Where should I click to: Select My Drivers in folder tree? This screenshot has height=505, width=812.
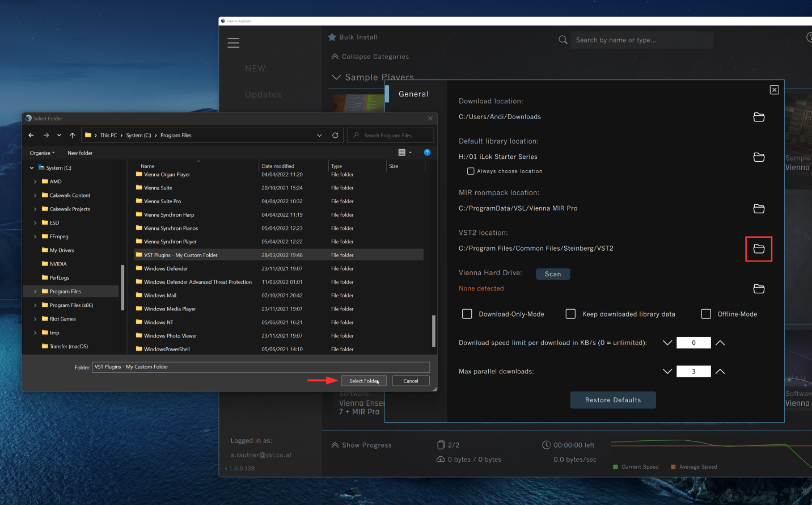point(62,250)
